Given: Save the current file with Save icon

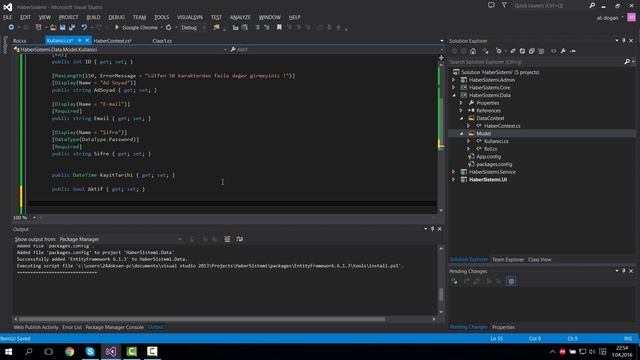Looking at the screenshot, I should (62, 27).
